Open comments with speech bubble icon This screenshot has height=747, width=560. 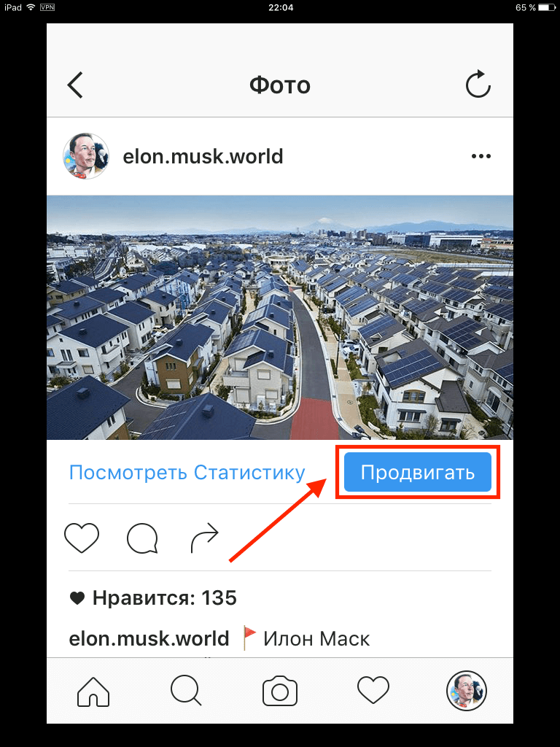coord(142,538)
